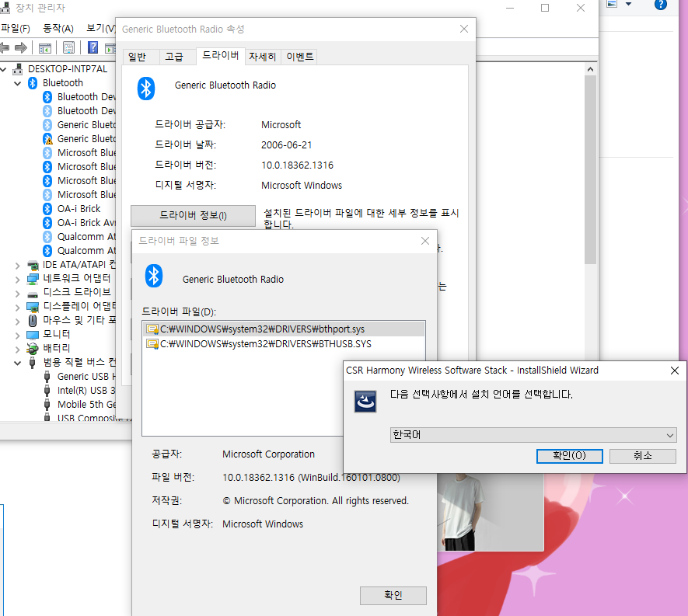Click 확인 in driver file info dialog

tap(393, 595)
